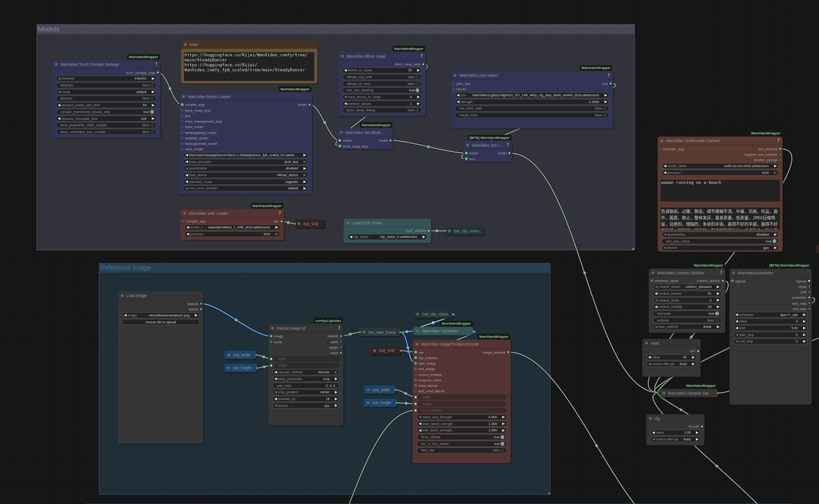
Task: Click help icon on Resize Image v2 node
Action: click(339, 328)
